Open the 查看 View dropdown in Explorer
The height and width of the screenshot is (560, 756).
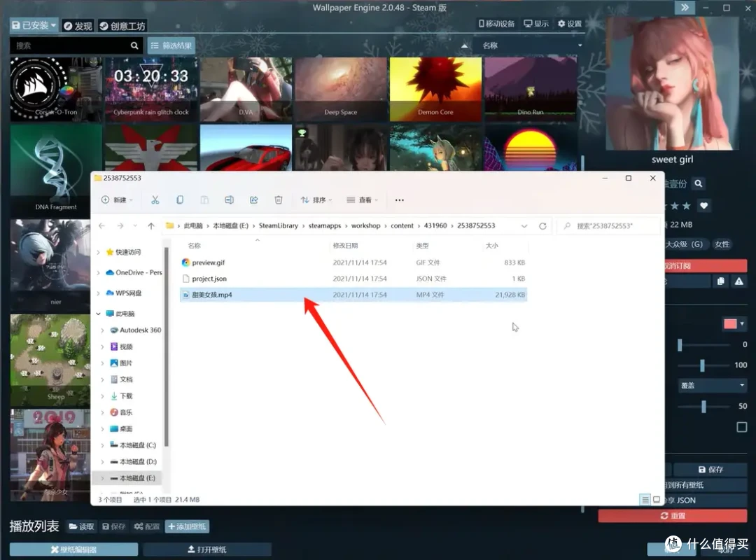click(x=362, y=199)
